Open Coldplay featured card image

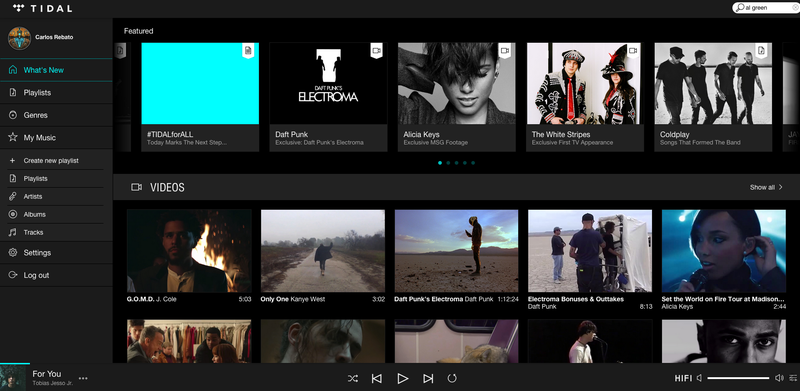(x=713, y=83)
